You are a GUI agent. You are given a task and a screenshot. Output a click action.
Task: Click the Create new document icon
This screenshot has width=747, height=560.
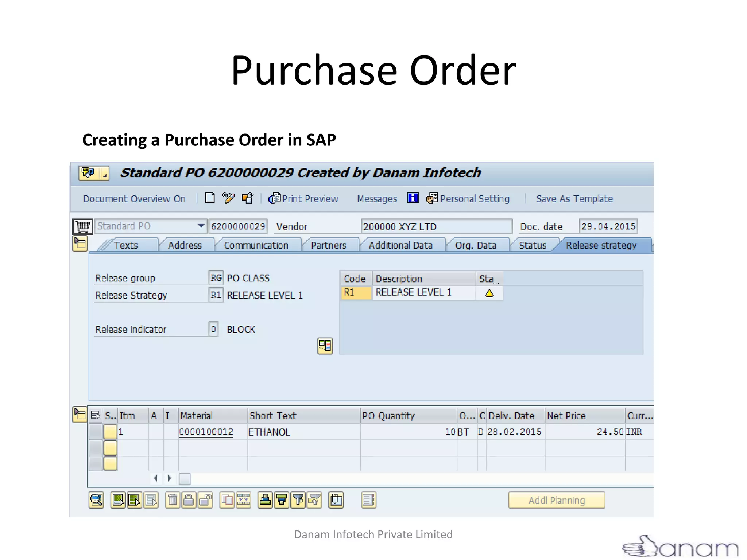coord(210,198)
